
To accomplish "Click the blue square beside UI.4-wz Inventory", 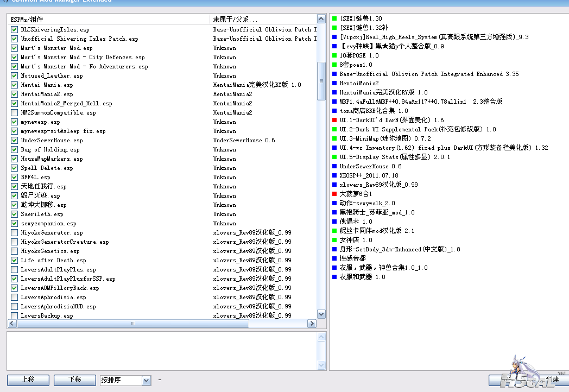I will point(334,148).
